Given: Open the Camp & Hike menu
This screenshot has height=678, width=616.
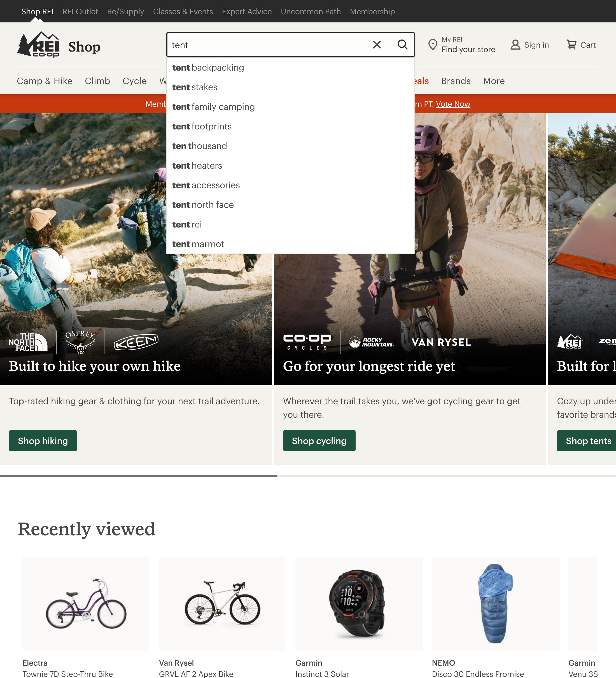Looking at the screenshot, I should pyautogui.click(x=44, y=81).
